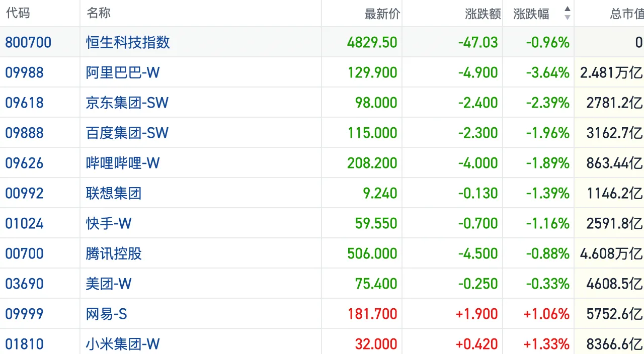Image resolution: width=644 pixels, height=354 pixels.
Task: Click the sort arrows beside 涨跌幅 header
Action: click(567, 14)
